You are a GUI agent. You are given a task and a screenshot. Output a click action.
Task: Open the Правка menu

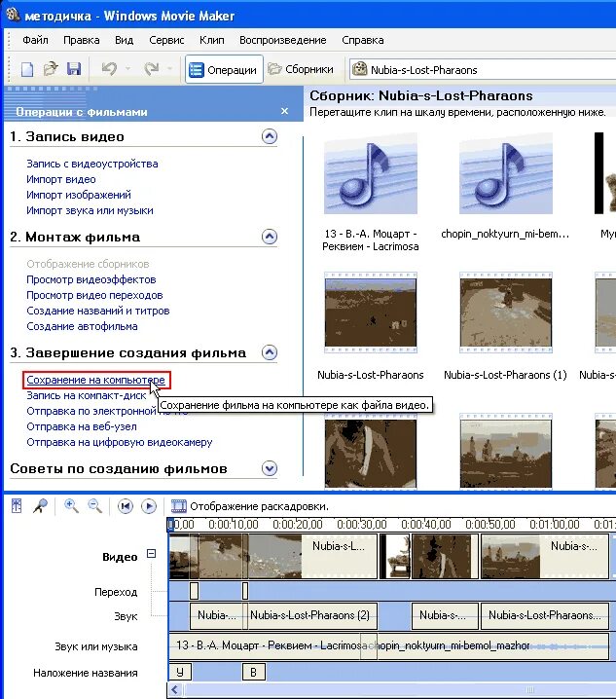click(x=82, y=40)
